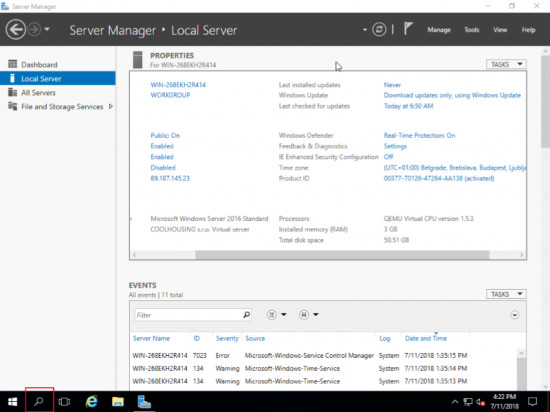
Task: Click the IE Enhanced Security Configuration Off link
Action: coord(388,157)
